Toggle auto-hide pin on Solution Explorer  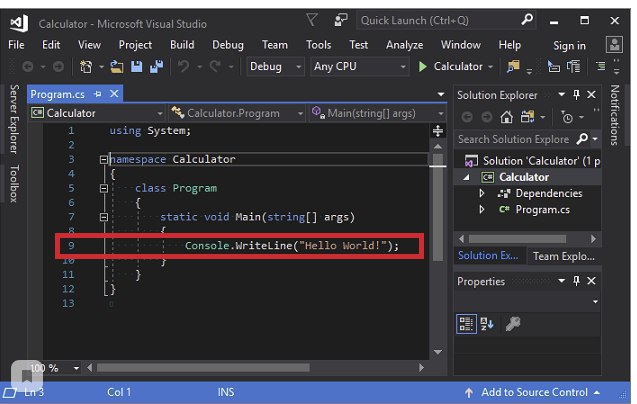click(x=576, y=95)
